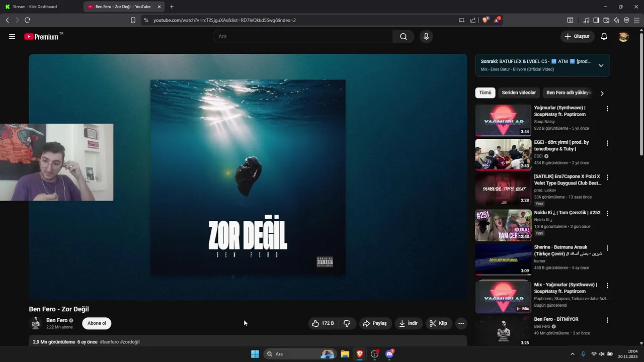Go to YouTube Premium home logo
This screenshot has width=644, height=362.
(x=42, y=37)
